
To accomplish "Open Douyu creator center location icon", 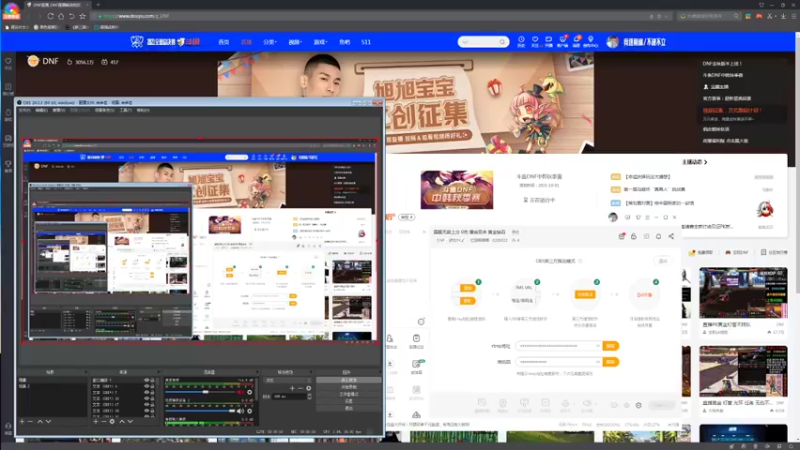I will click(x=590, y=41).
